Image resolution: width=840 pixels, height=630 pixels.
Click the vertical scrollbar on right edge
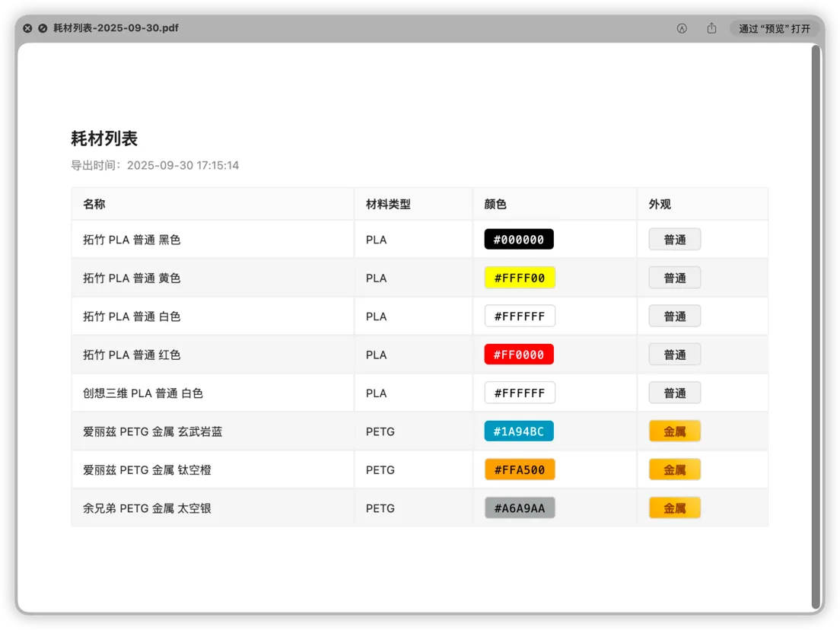(816, 327)
